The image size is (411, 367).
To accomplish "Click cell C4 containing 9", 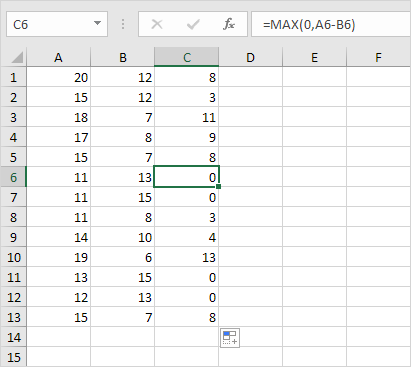I will click(186, 137).
